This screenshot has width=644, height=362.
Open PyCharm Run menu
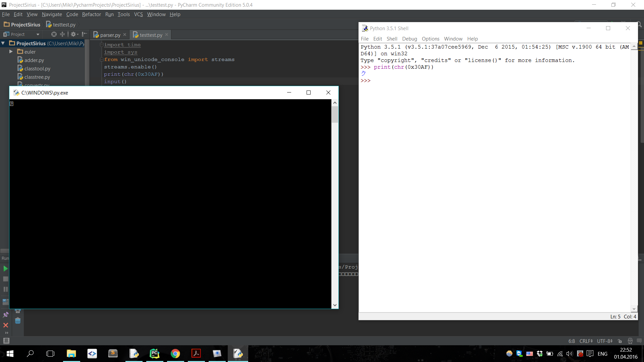coord(109,14)
